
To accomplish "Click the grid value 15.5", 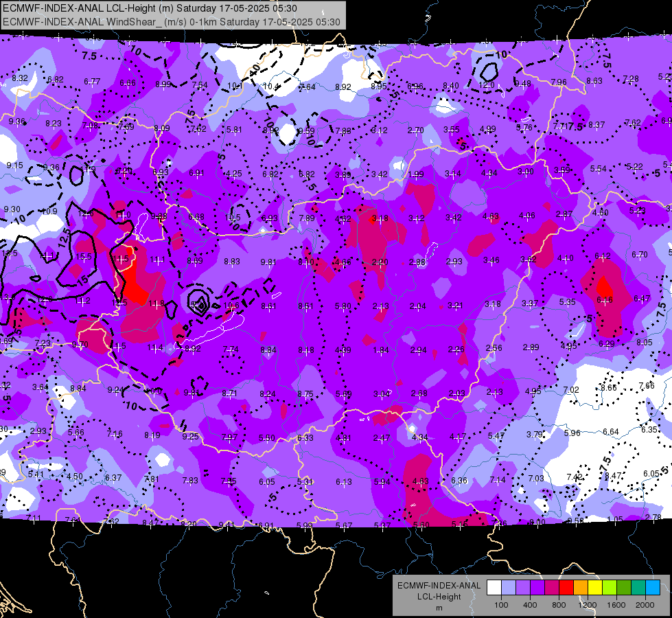I will click(x=84, y=256).
